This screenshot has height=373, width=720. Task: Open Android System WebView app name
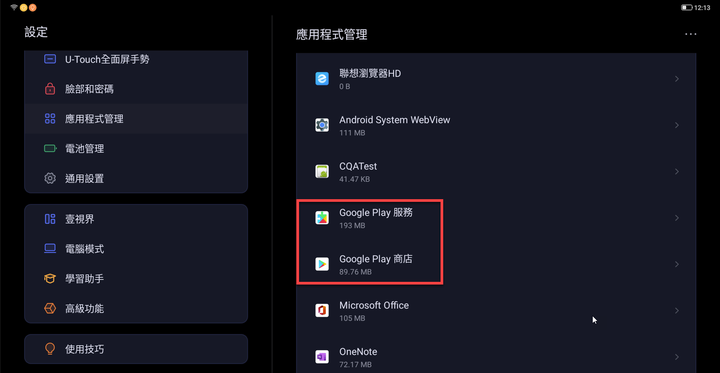pyautogui.click(x=394, y=120)
